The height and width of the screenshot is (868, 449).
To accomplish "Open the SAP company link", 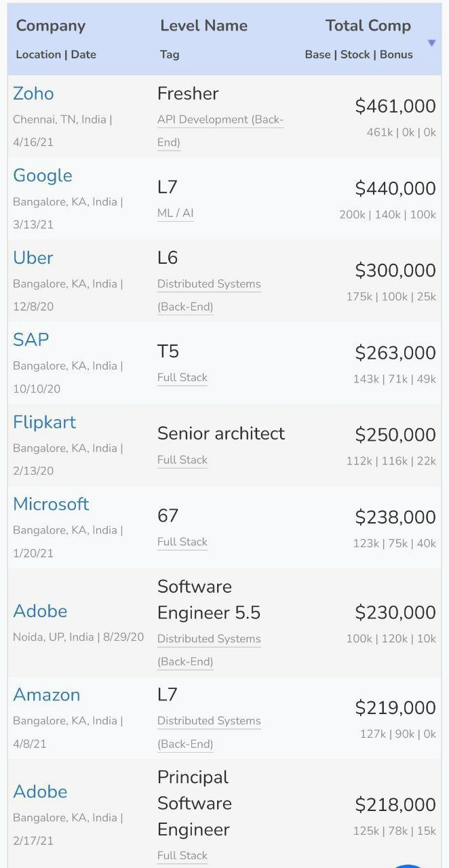I will [x=31, y=340].
